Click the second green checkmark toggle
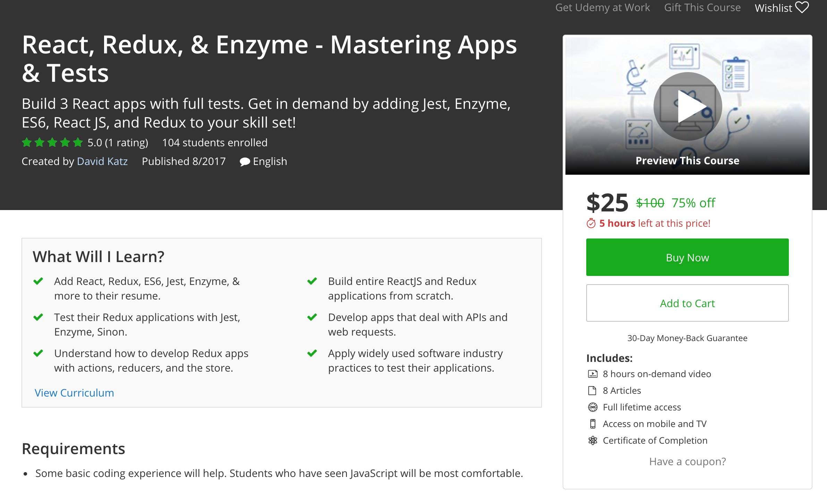 click(x=39, y=317)
